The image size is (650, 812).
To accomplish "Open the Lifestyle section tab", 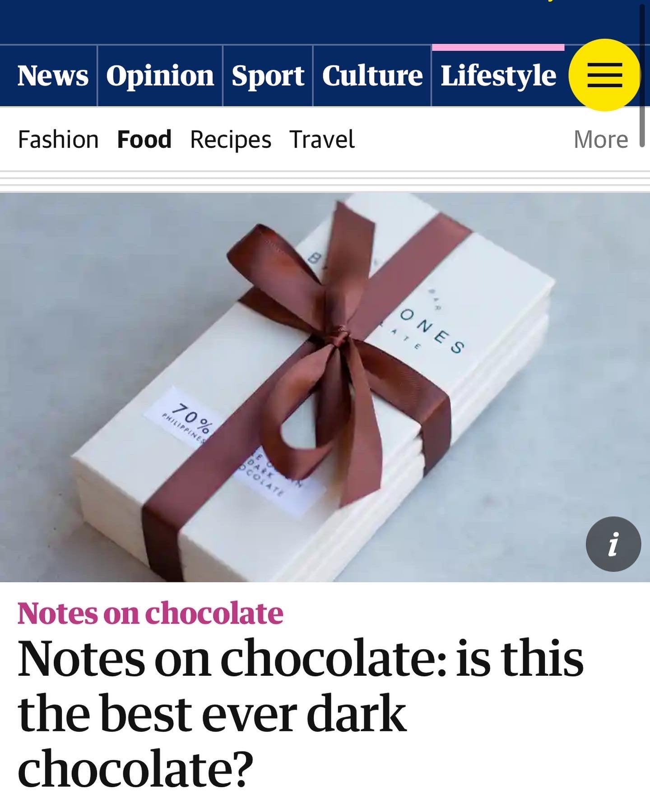I will pos(498,75).
